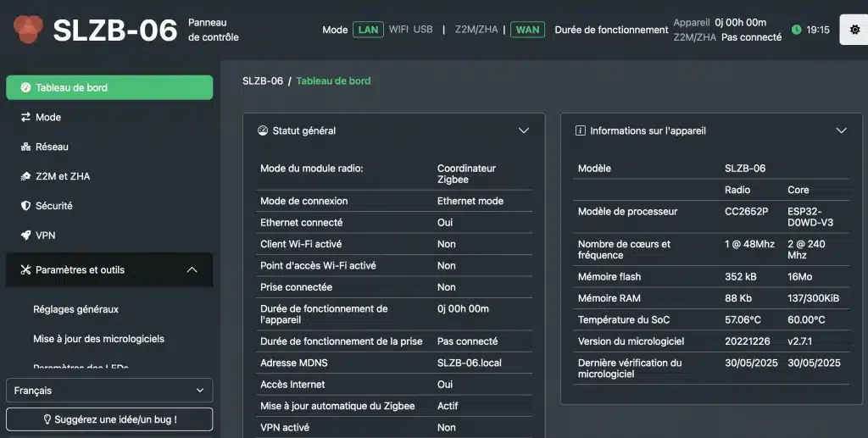The width and height of the screenshot is (868, 438).
Task: Click the shield icon for Sécurité
Action: 25,206
